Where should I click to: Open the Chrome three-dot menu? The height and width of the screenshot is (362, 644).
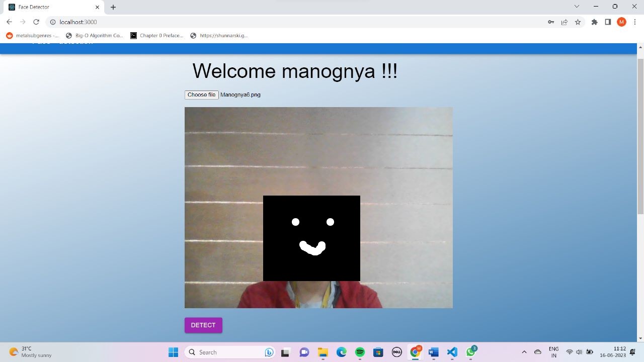(635, 22)
